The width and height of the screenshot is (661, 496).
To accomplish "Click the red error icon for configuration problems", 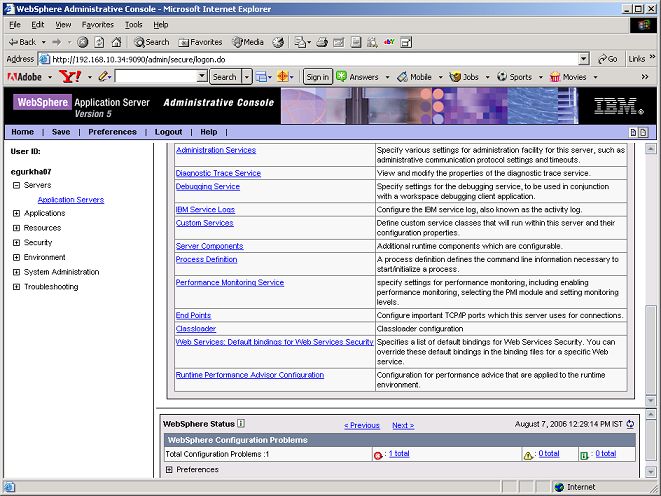I will [x=378, y=455].
